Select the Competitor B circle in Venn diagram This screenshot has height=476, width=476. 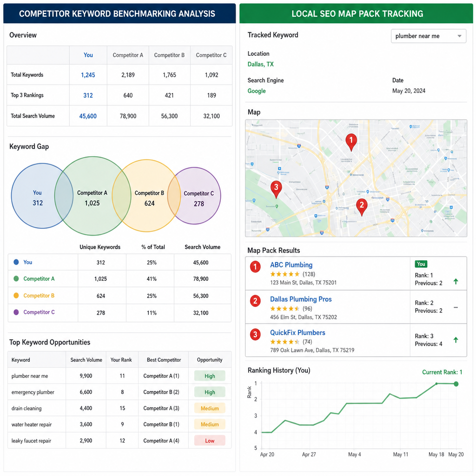point(146,196)
